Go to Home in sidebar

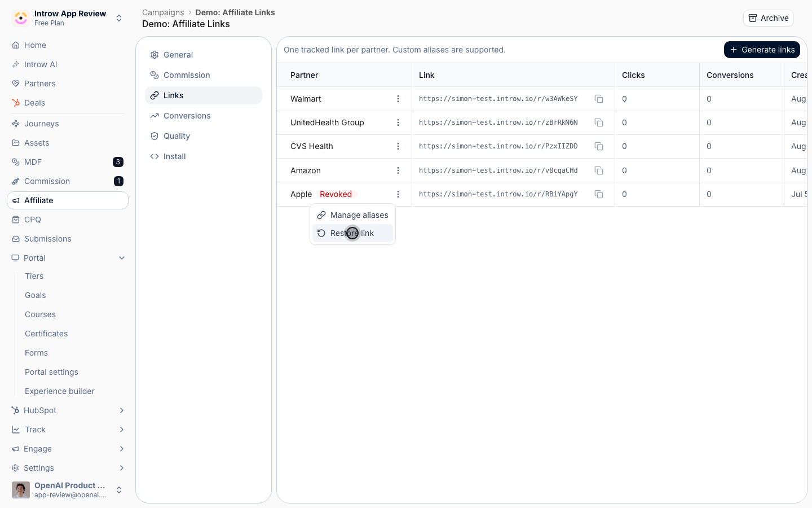point(68,45)
